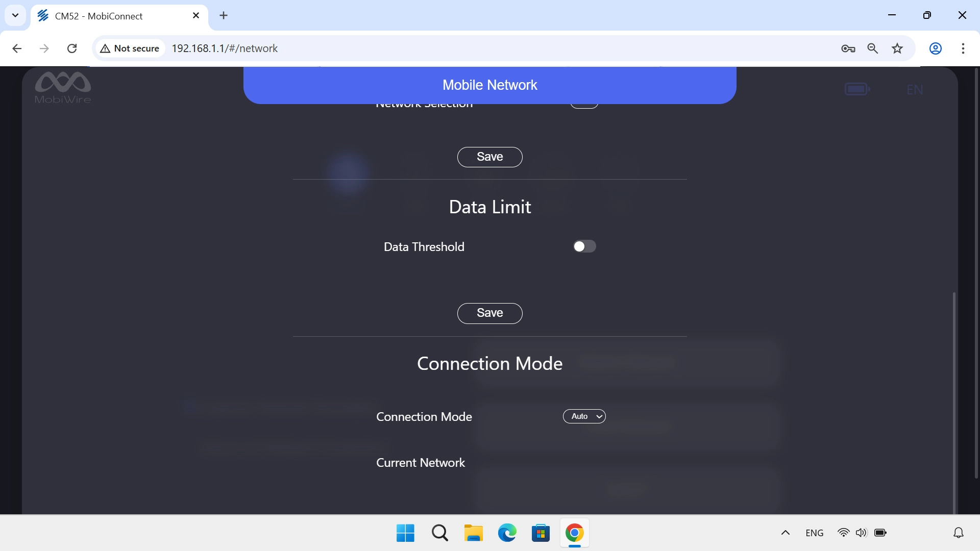Image resolution: width=980 pixels, height=551 pixels.
Task: Open Chrome's three-dot menu
Action: [x=963, y=48]
